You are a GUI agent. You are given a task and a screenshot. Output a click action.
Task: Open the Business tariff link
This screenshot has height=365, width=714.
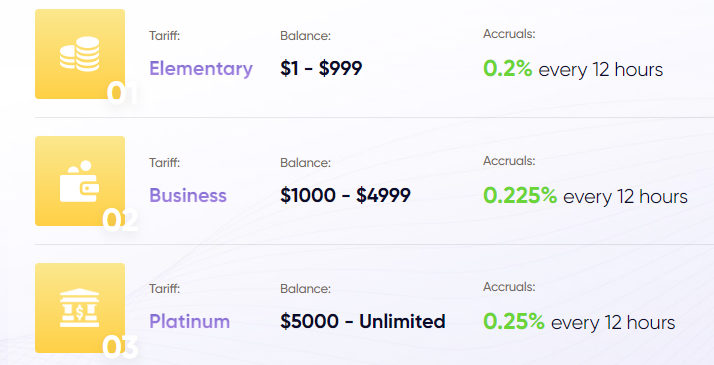pyautogui.click(x=188, y=196)
